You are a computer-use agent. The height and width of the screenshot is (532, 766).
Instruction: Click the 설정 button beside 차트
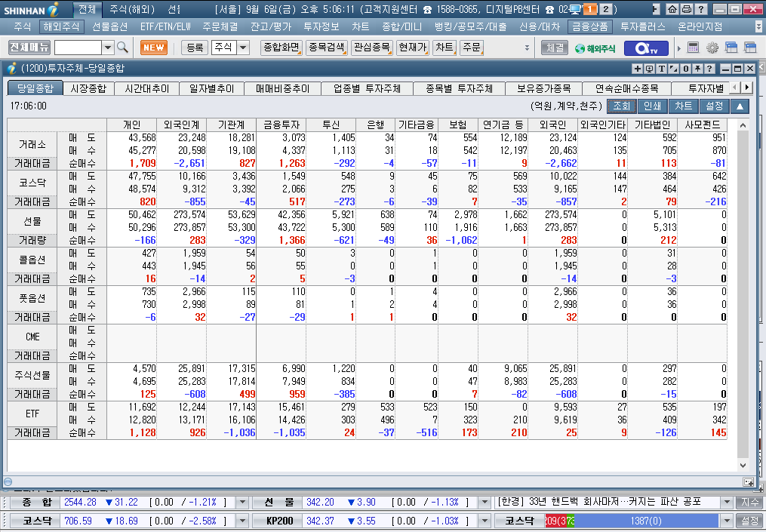(714, 106)
